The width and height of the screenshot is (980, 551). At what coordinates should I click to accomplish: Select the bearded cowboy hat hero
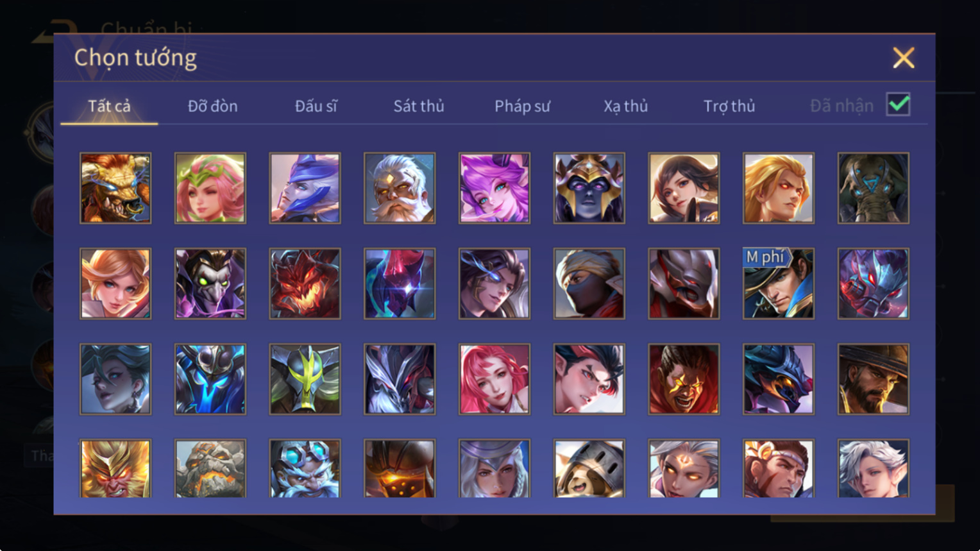coord(873,379)
